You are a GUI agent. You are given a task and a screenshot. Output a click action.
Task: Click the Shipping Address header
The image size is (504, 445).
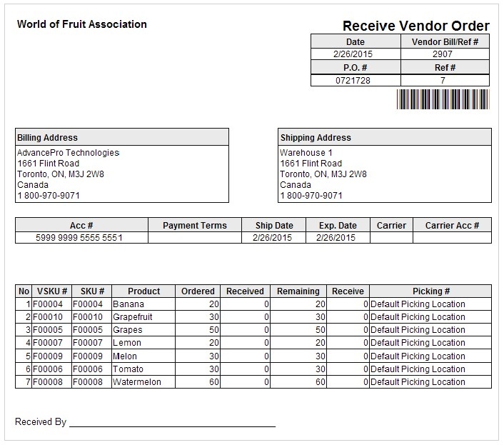coord(316,137)
